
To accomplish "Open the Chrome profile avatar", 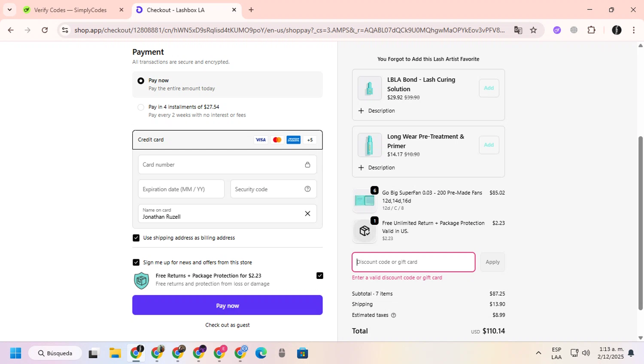I will 617,30.
